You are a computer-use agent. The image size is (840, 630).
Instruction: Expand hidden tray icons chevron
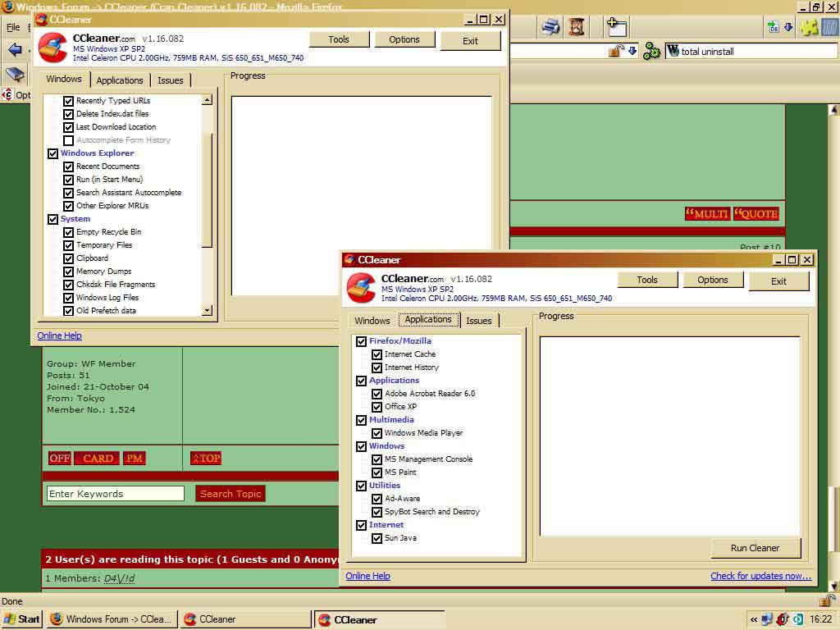click(754, 620)
